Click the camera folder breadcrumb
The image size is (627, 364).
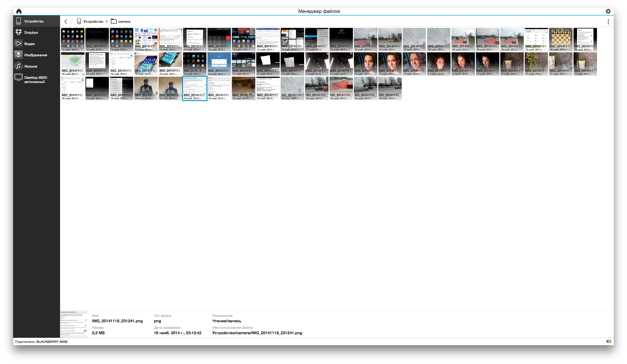point(124,22)
